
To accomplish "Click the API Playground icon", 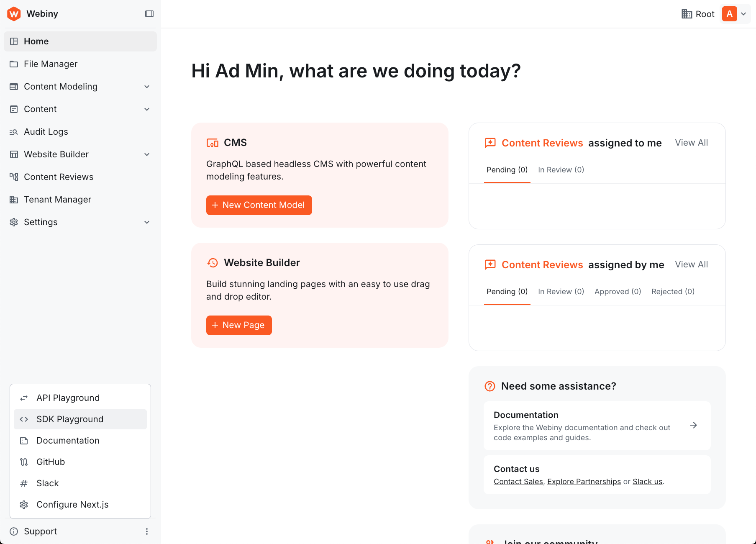I will 24,398.
